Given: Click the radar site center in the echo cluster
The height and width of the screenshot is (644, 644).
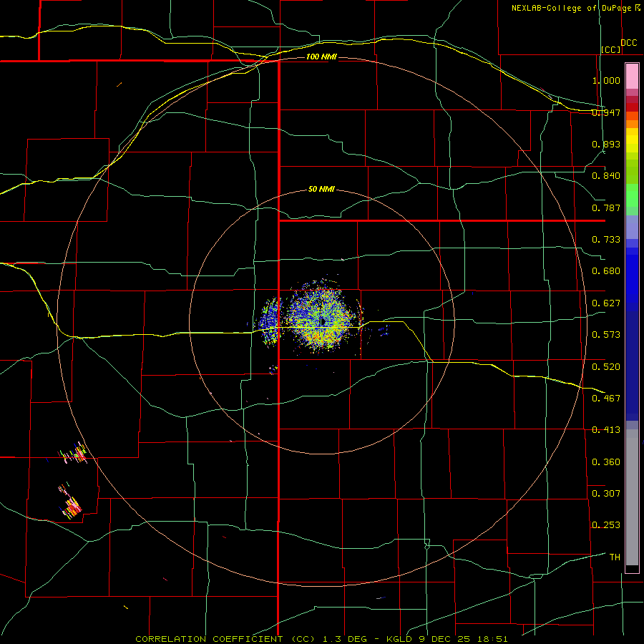Looking at the screenshot, I should coord(323,321).
